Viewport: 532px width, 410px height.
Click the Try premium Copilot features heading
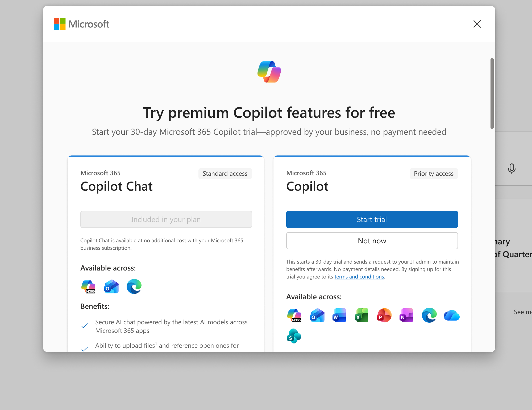(269, 112)
